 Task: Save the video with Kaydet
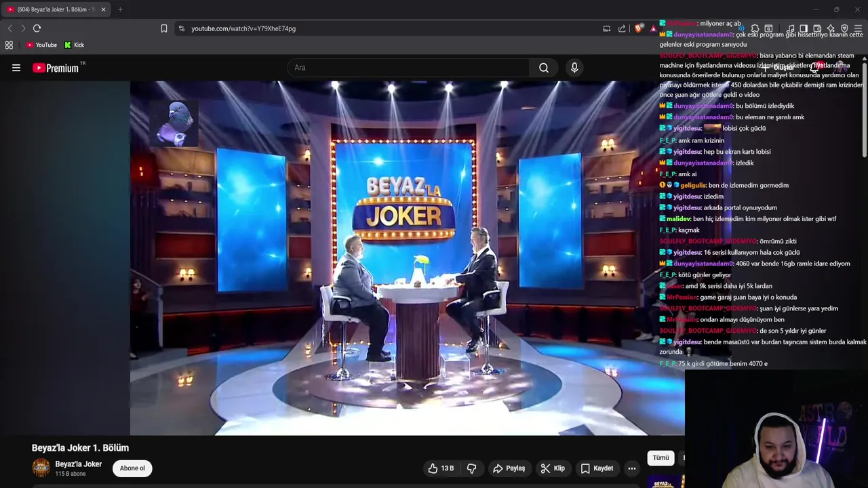pos(597,468)
